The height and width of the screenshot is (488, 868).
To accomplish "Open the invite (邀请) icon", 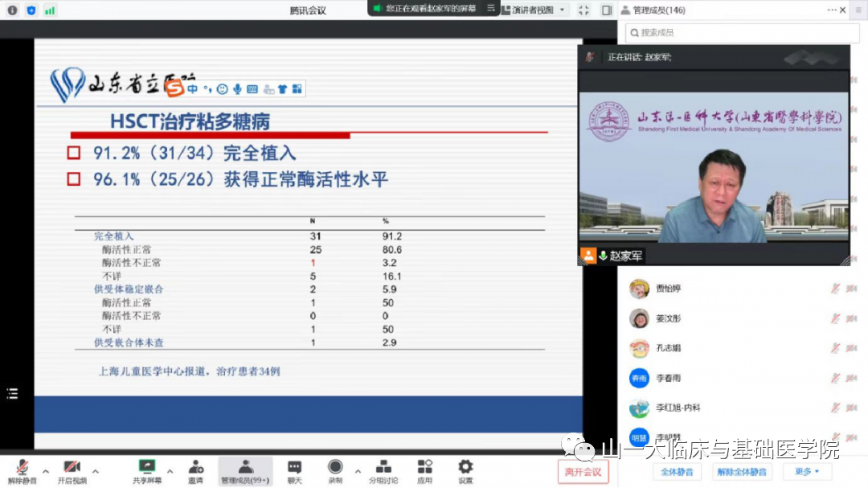I will (195, 469).
